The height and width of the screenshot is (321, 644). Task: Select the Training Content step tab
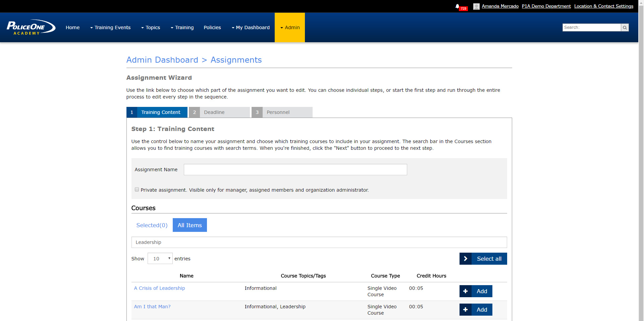157,112
